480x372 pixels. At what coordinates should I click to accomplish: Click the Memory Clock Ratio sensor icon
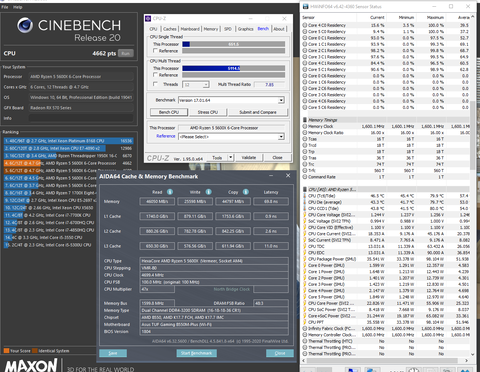[305, 133]
